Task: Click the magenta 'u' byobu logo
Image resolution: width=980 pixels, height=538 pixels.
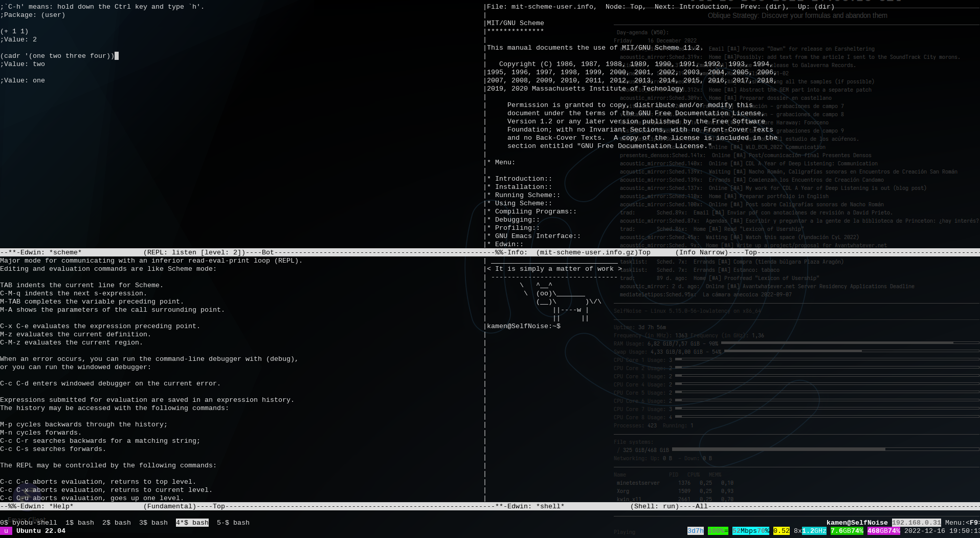Action: coord(6,531)
